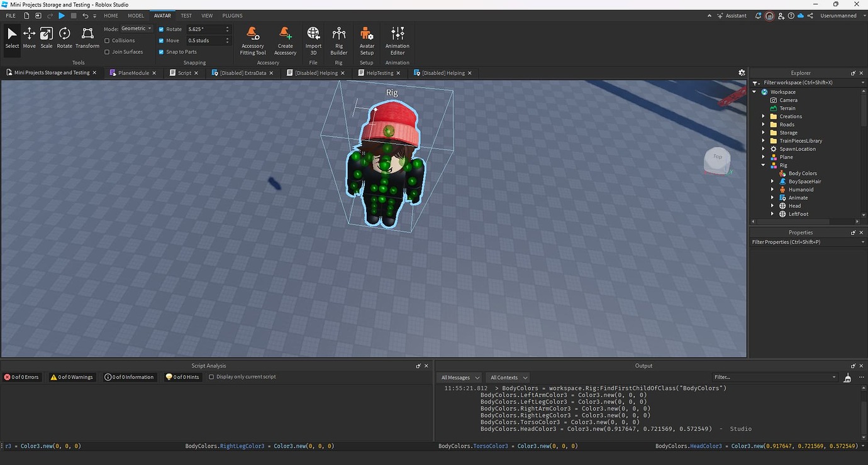This screenshot has width=868, height=465.
Task: Open the Animation Editor
Action: tap(398, 41)
